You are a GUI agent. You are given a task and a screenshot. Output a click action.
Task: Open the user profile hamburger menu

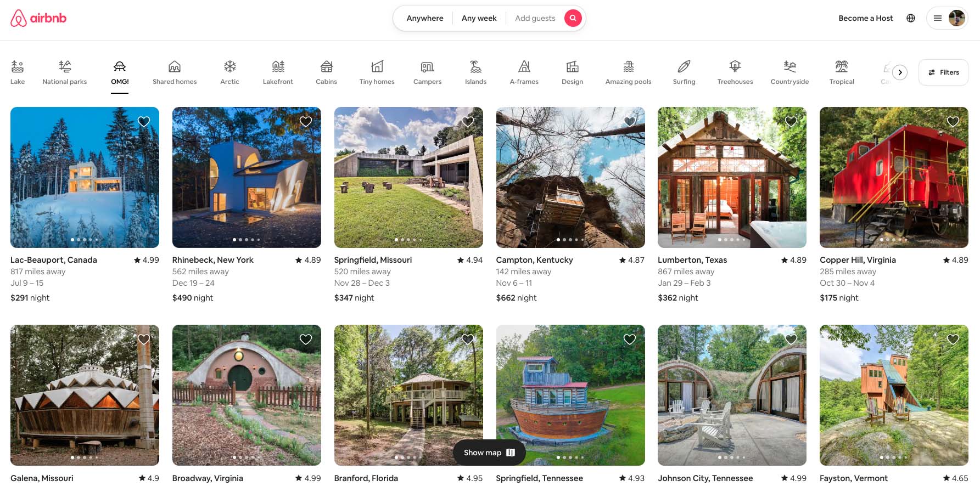(947, 18)
